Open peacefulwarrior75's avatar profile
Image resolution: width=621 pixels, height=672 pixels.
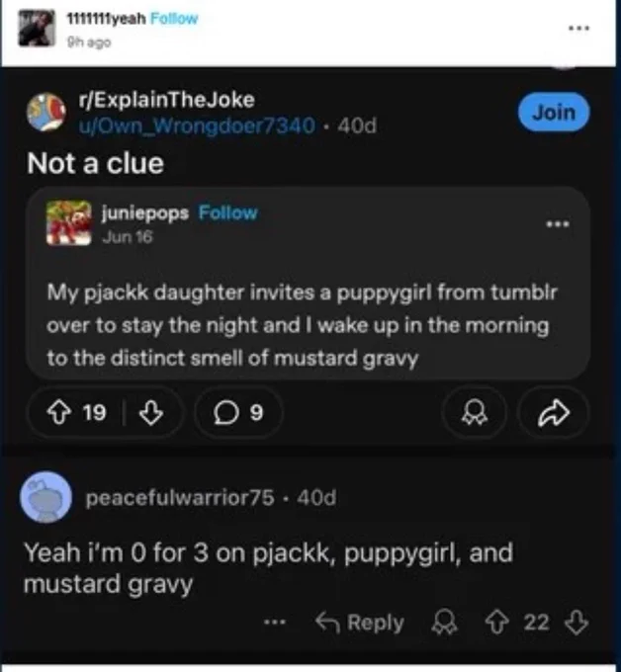click(45, 497)
